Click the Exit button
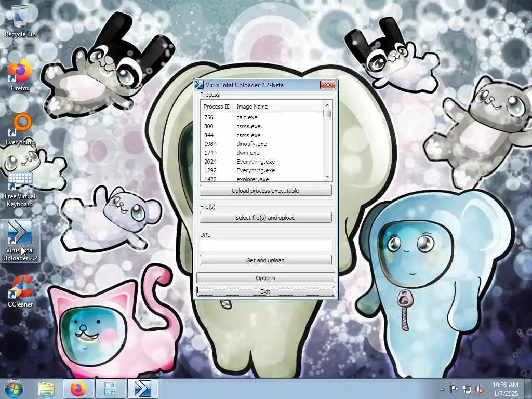Screen dimensions: 532x399 click(x=265, y=291)
